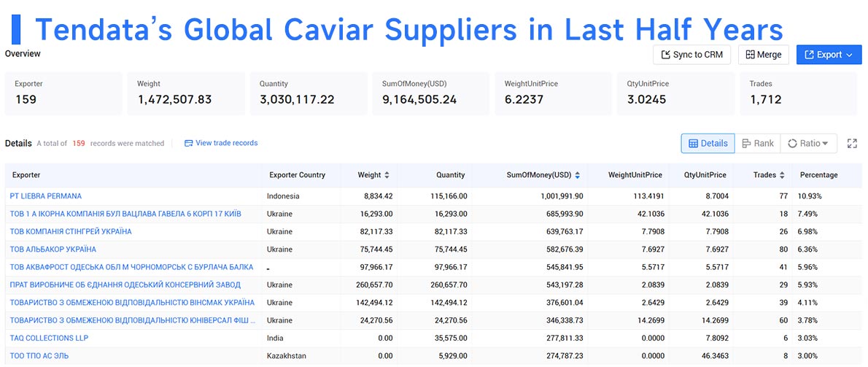Click the Indonesia country cell
868x367 pixels.
(284, 196)
